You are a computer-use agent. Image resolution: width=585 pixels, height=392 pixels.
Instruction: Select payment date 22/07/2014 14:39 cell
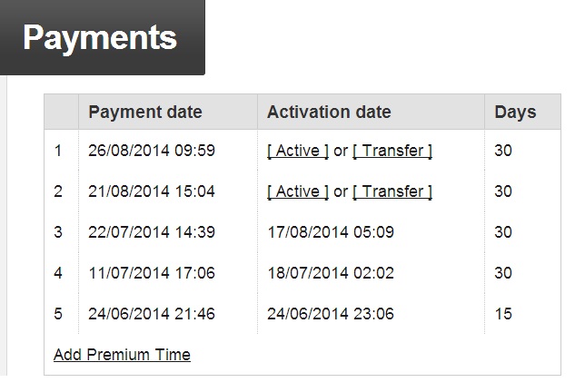[152, 232]
